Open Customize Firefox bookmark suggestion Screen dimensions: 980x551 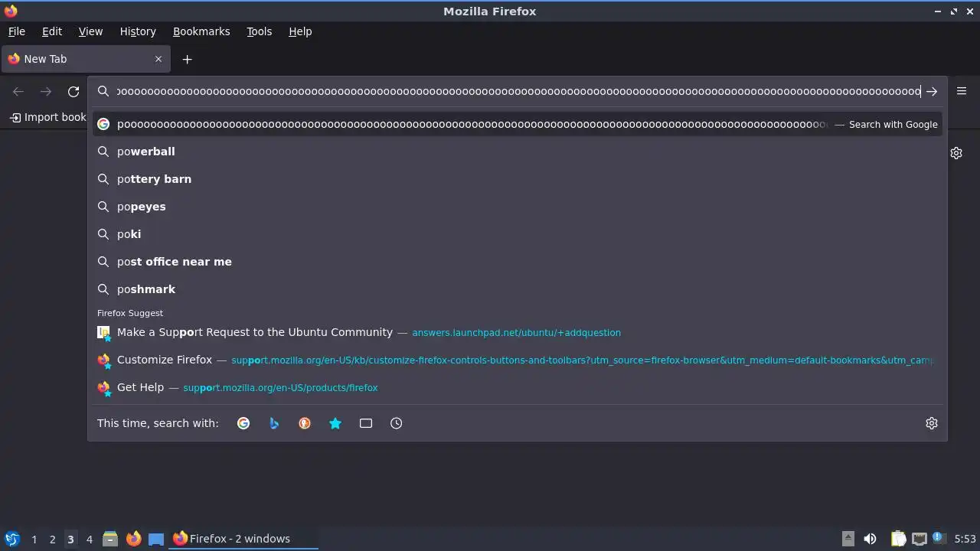click(x=518, y=360)
